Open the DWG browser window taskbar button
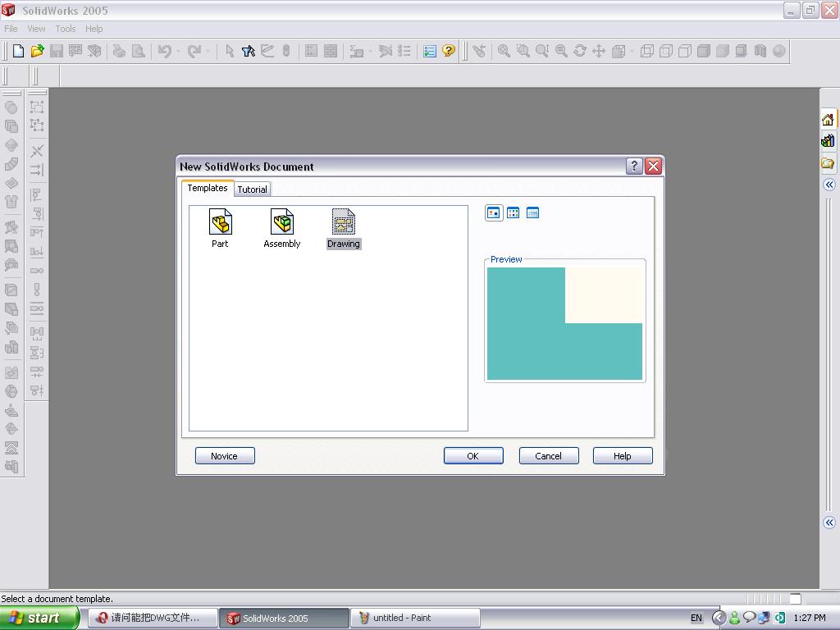 pos(153,618)
